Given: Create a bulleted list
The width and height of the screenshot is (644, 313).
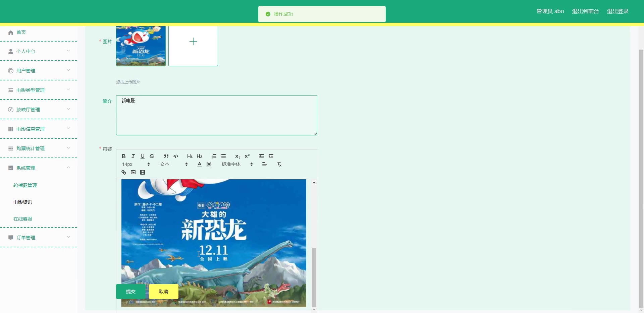Looking at the screenshot, I should (223, 156).
